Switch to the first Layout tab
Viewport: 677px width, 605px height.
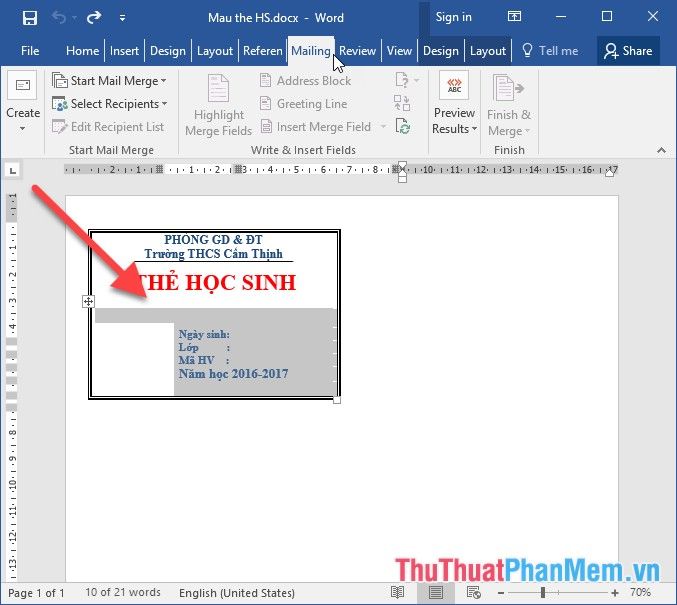coord(215,51)
